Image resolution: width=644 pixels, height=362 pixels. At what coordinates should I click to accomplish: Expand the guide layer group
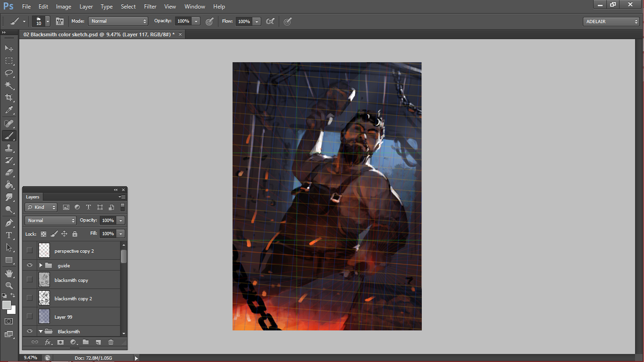(41, 265)
